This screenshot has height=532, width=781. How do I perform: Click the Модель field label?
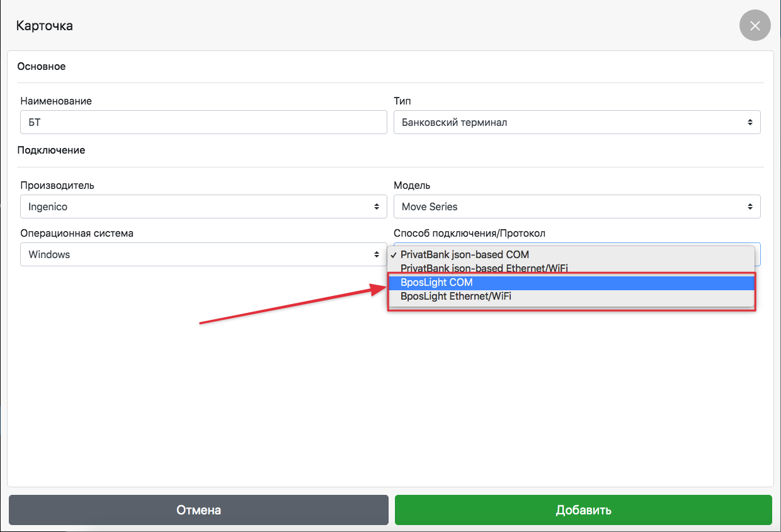(412, 185)
